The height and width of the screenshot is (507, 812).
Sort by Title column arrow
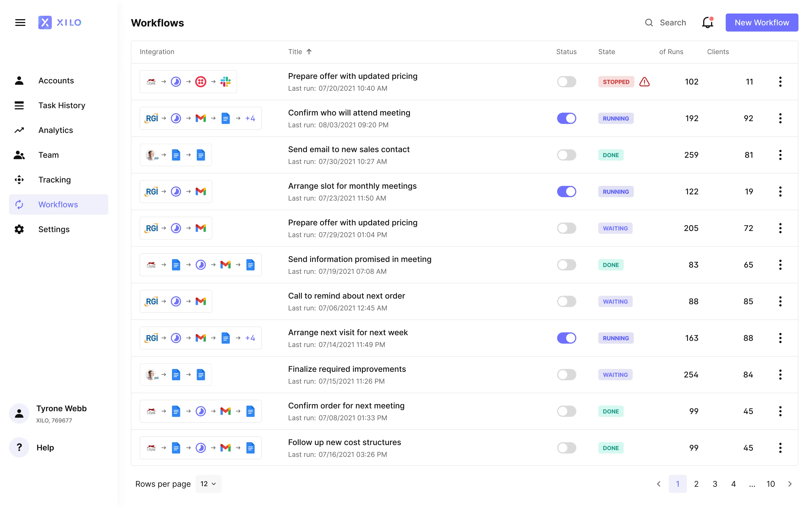coord(309,52)
